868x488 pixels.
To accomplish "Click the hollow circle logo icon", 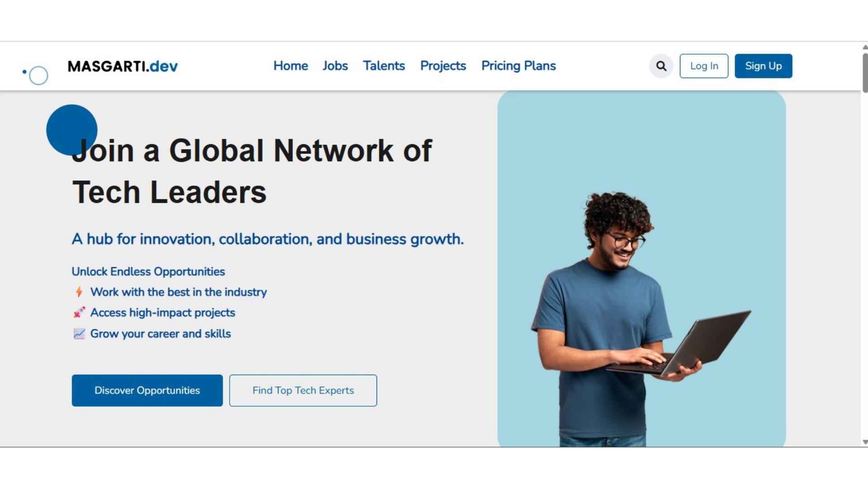I will (38, 75).
